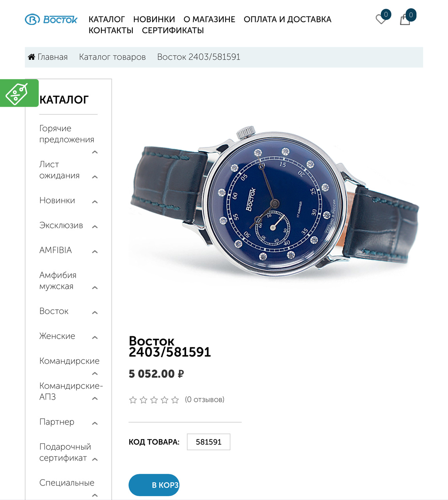Viewport: 448px width, 500px height.
Task: Rate the product with the first star
Action: 133,400
